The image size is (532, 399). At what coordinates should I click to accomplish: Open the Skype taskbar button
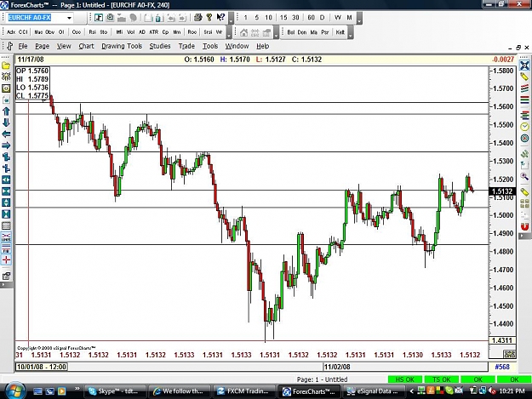(x=115, y=391)
